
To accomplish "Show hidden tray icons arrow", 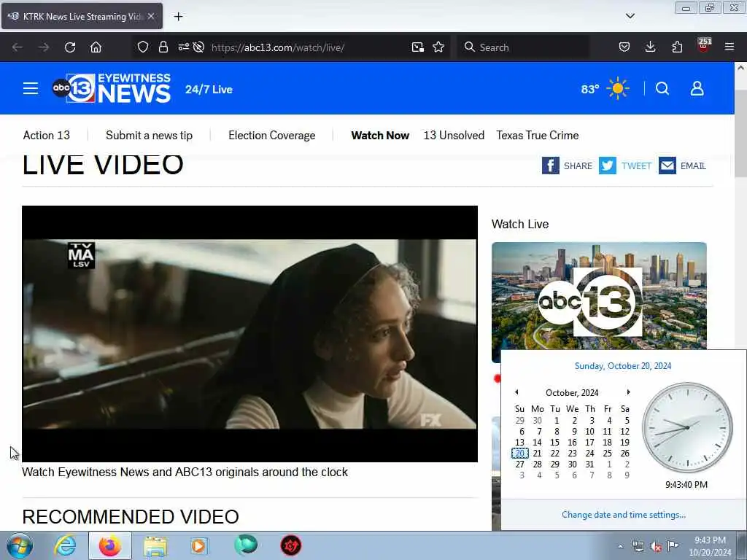I will click(x=620, y=546).
